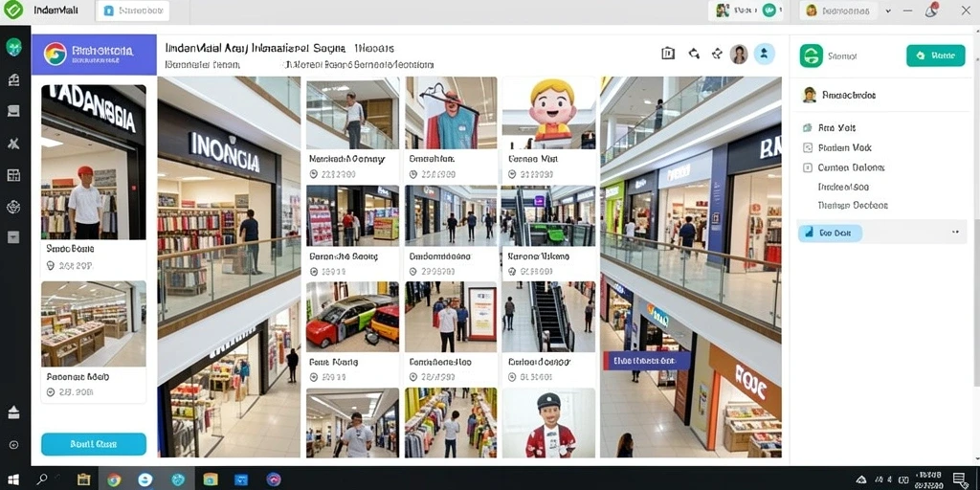Click the taskbar search magnifier
980x490 pixels.
42,479
